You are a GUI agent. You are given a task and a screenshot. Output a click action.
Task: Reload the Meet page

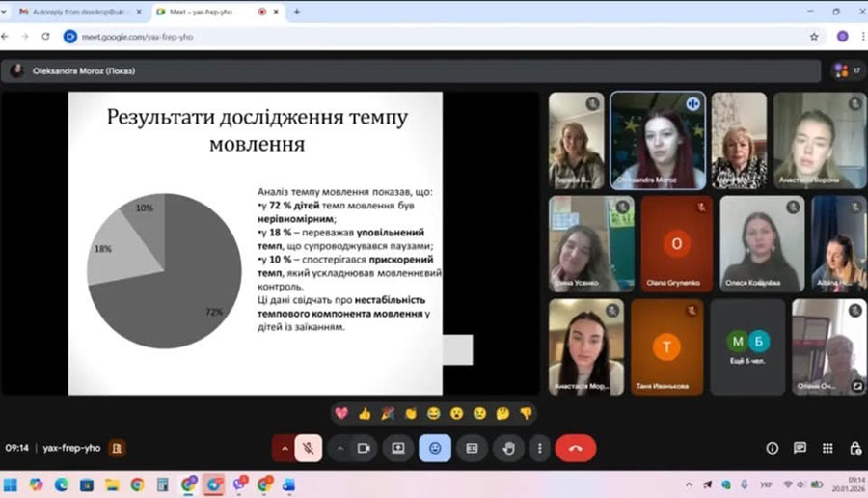tap(46, 37)
